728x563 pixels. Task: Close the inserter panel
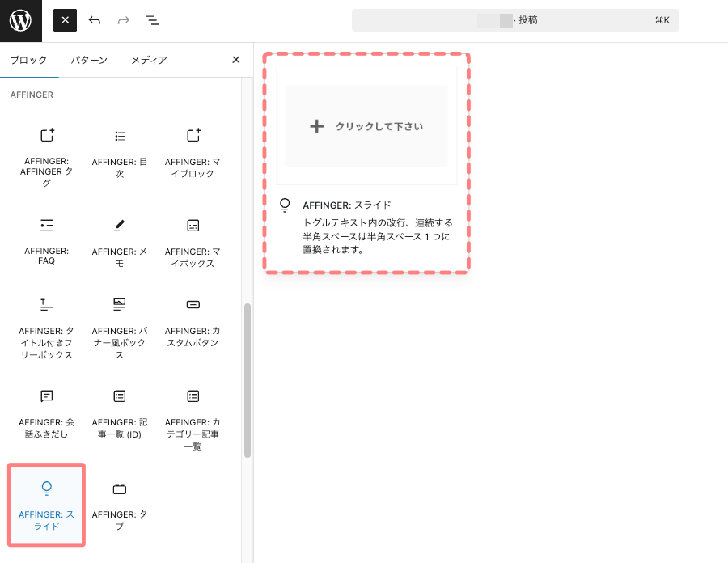click(236, 60)
